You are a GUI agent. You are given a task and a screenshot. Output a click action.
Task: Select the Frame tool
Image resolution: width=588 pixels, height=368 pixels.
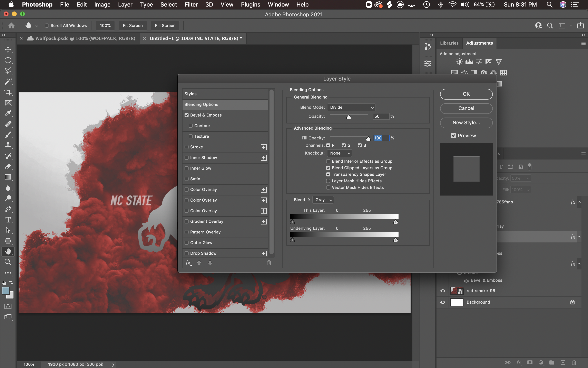click(8, 103)
